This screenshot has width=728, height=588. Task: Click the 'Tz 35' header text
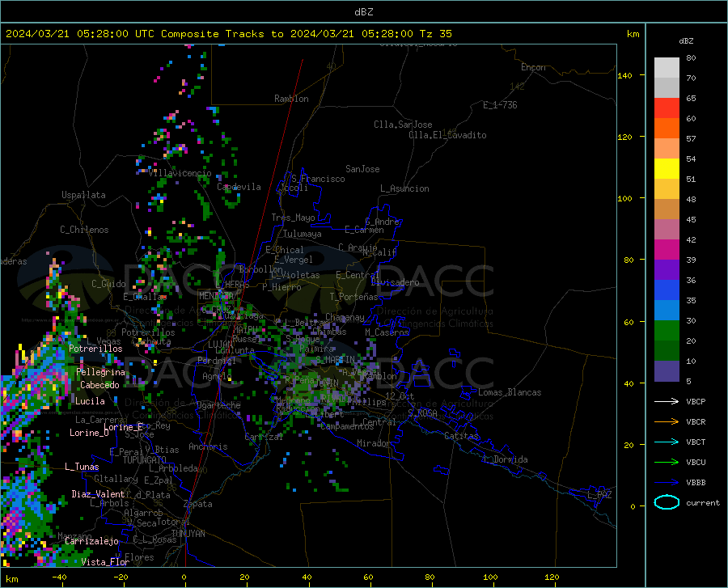coord(435,34)
